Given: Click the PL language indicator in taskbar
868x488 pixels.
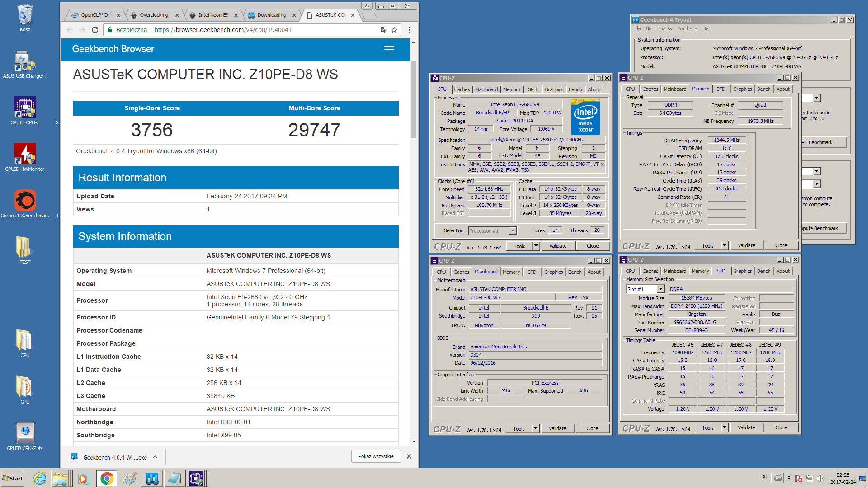Looking at the screenshot, I should [x=765, y=478].
